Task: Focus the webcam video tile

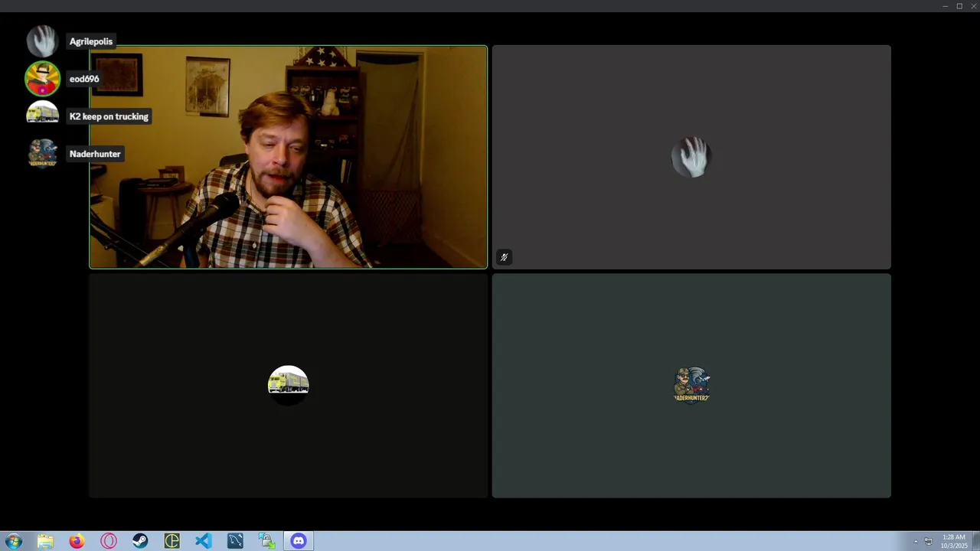Action: coord(288,157)
